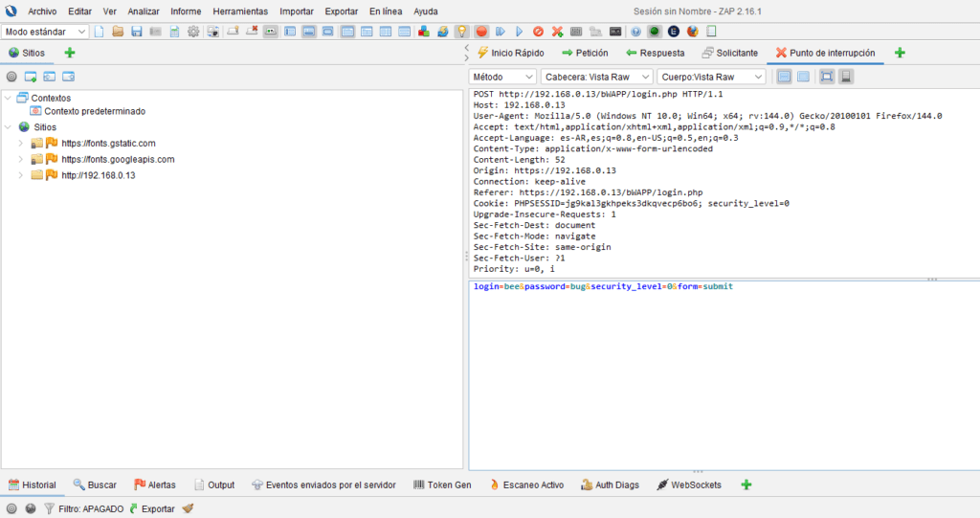Click the red Drop request circle icon

click(538, 32)
